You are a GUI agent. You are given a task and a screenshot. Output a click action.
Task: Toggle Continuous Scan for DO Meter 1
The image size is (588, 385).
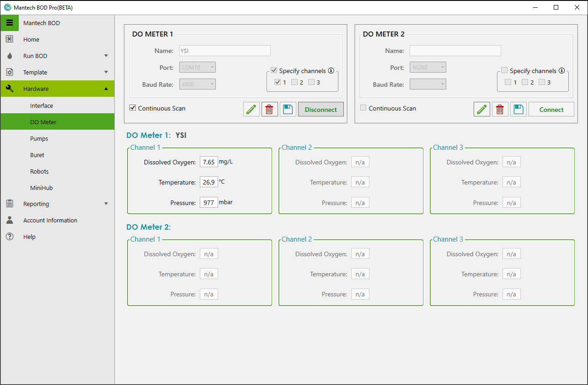[x=133, y=108]
